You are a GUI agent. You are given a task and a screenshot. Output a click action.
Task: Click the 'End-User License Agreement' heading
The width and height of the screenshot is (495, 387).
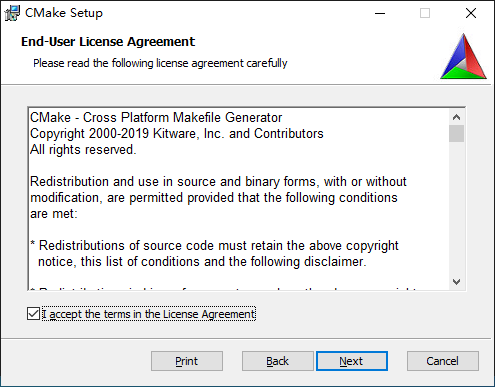[108, 42]
